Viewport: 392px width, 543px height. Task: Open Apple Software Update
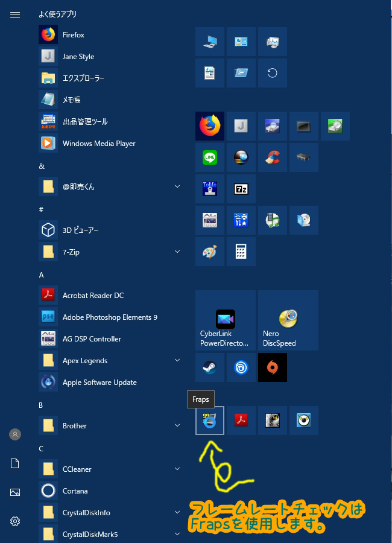point(110,383)
